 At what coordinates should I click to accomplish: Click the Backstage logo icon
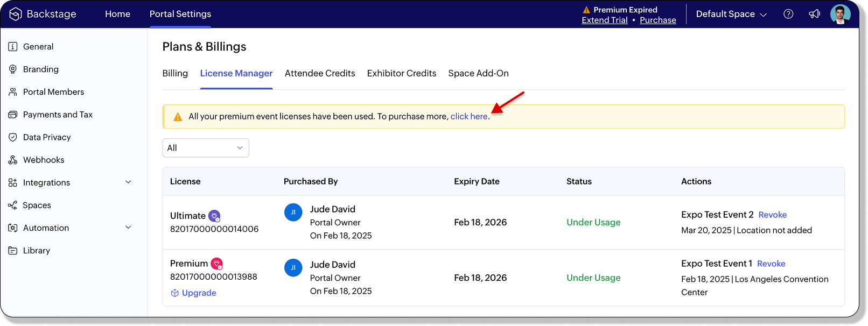click(x=16, y=14)
